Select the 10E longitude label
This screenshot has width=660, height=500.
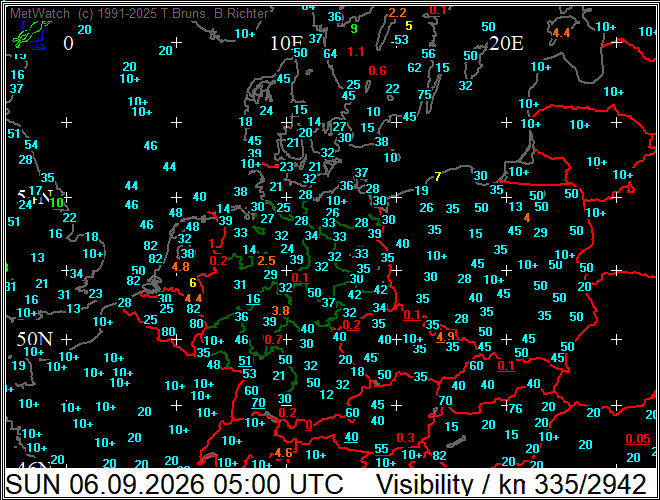click(x=286, y=43)
